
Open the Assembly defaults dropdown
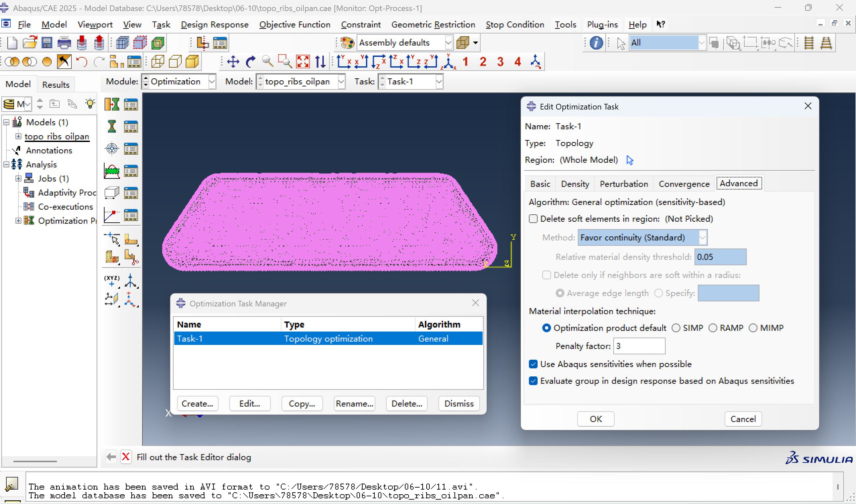[448, 43]
